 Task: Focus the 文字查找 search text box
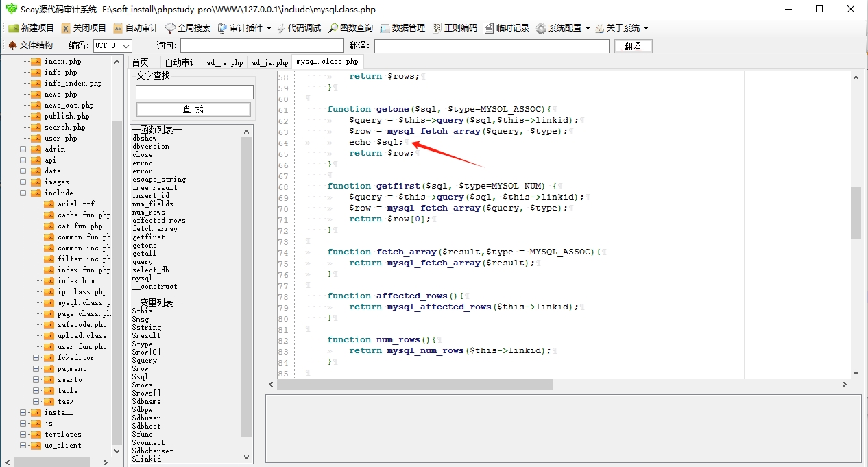coord(195,92)
